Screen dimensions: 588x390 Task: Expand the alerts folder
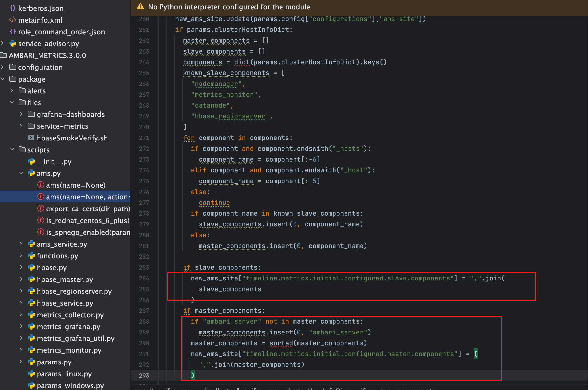(12, 91)
